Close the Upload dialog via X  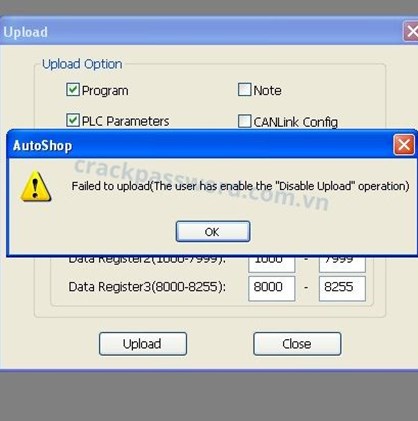click(x=411, y=31)
